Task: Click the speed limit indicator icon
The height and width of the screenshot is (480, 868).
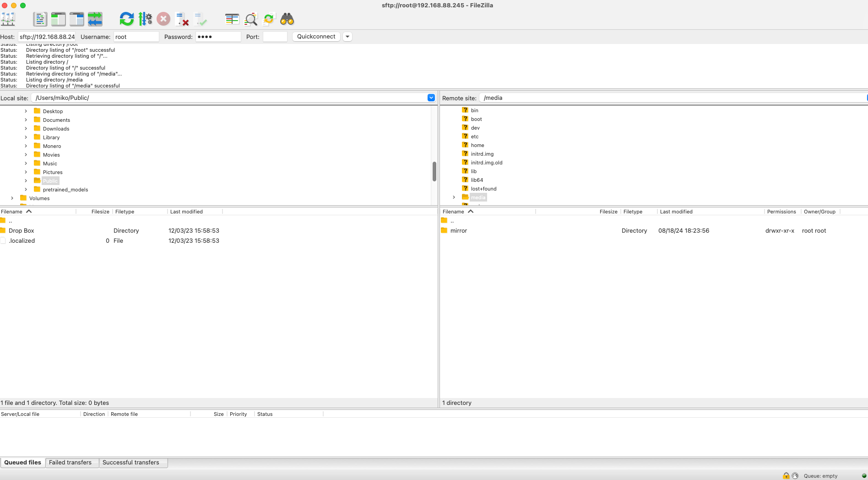Action: click(x=795, y=475)
